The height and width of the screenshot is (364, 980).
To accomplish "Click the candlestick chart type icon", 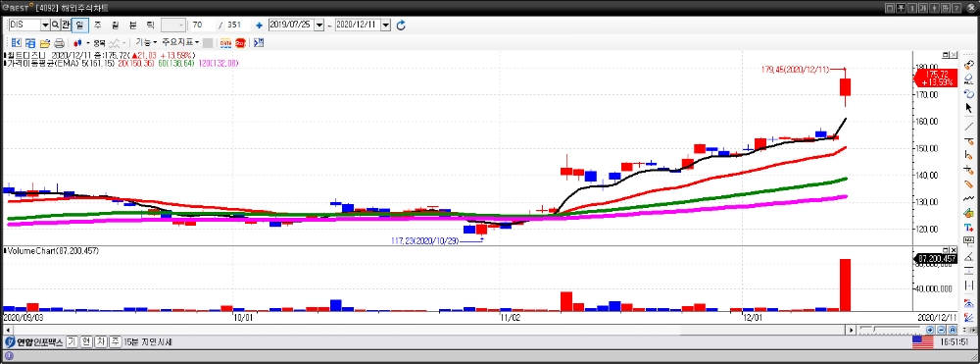I will coord(78,43).
